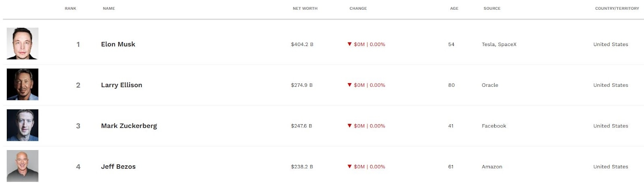Click the red down arrow in Musk's row
Screen dimensions: 644x186
click(349, 44)
